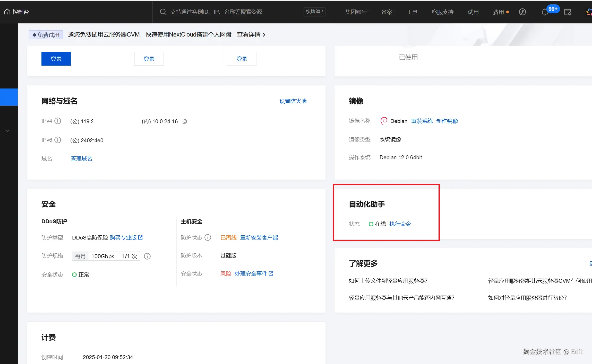Click the IPv6 info icon
This screenshot has height=364, width=592.
(x=58, y=140)
